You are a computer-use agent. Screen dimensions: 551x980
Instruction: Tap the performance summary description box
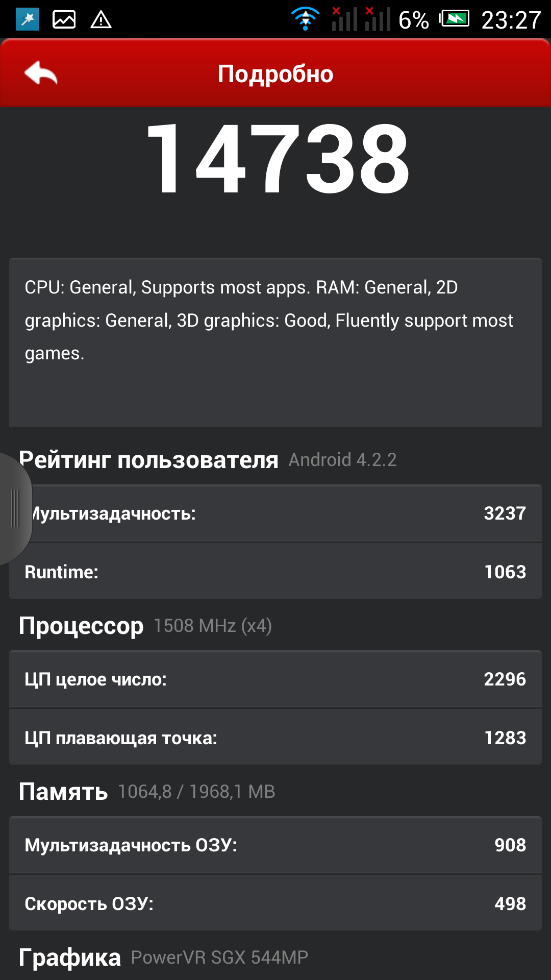[275, 342]
